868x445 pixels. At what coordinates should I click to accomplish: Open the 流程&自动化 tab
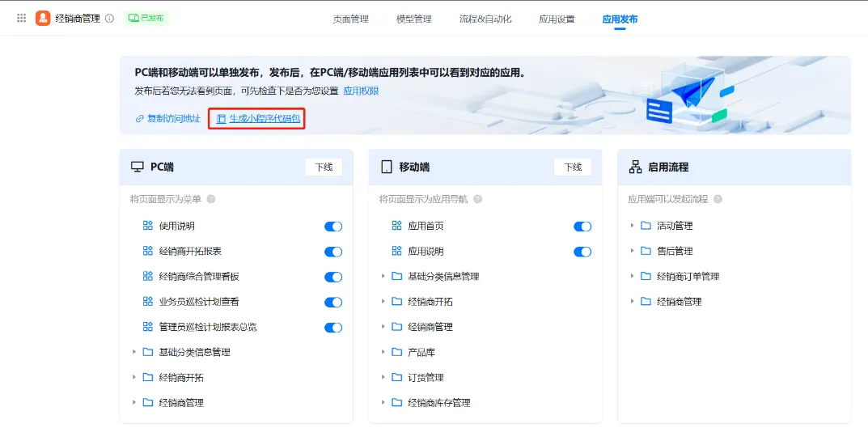coord(485,19)
